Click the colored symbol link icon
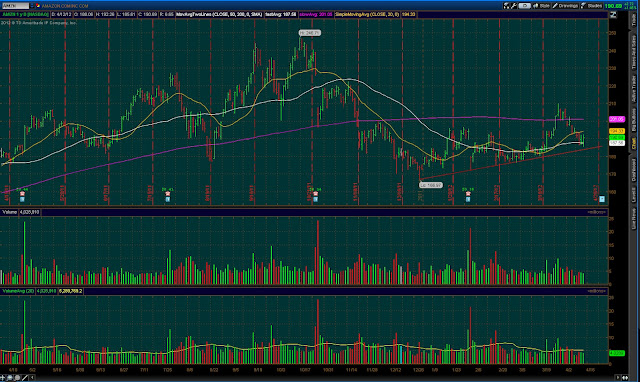Screen dimensions: 640x382 point(38,6)
